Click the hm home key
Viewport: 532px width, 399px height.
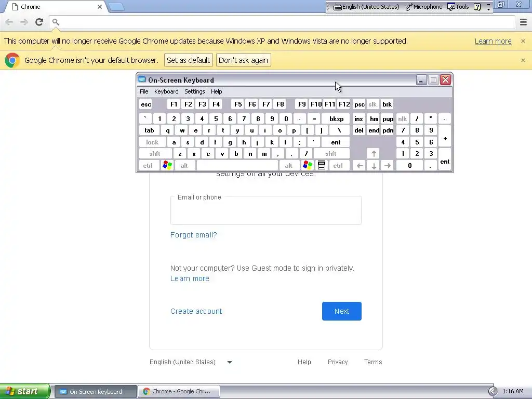tap(374, 119)
